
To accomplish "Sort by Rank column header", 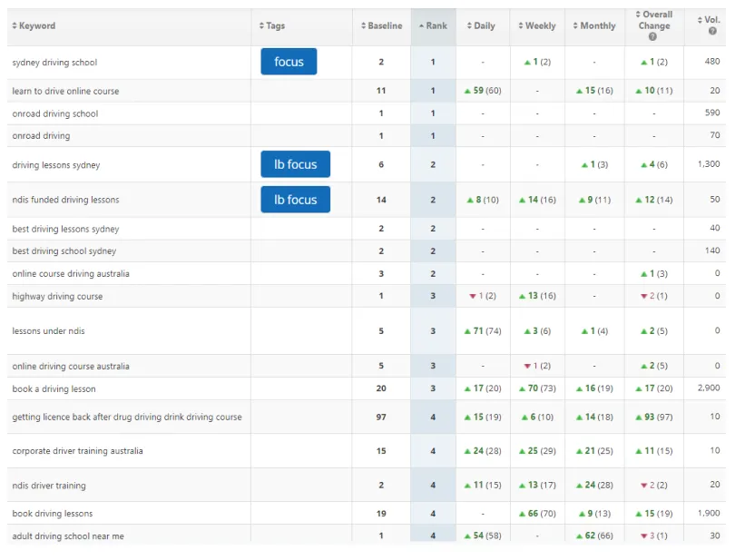I will tap(433, 25).
